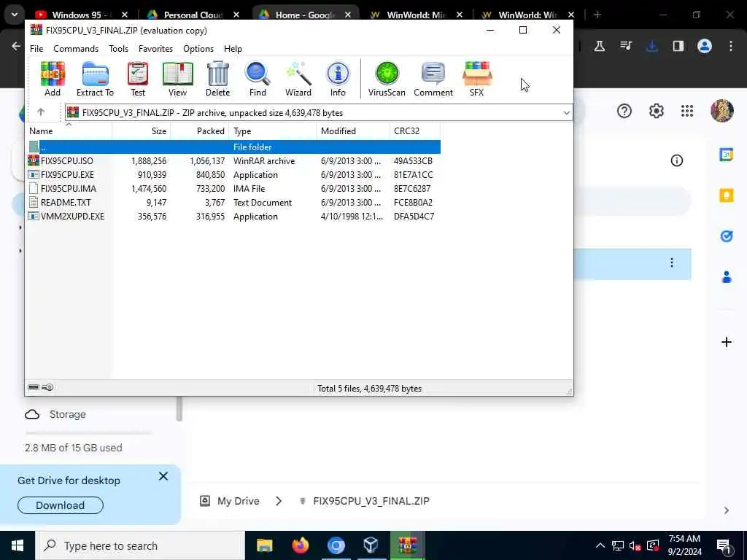
Task: Select FIX95CPU.IMA file
Action: tap(233, 189)
